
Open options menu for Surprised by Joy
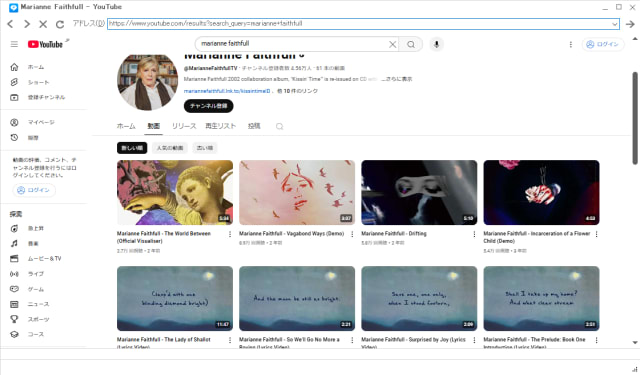(474, 340)
